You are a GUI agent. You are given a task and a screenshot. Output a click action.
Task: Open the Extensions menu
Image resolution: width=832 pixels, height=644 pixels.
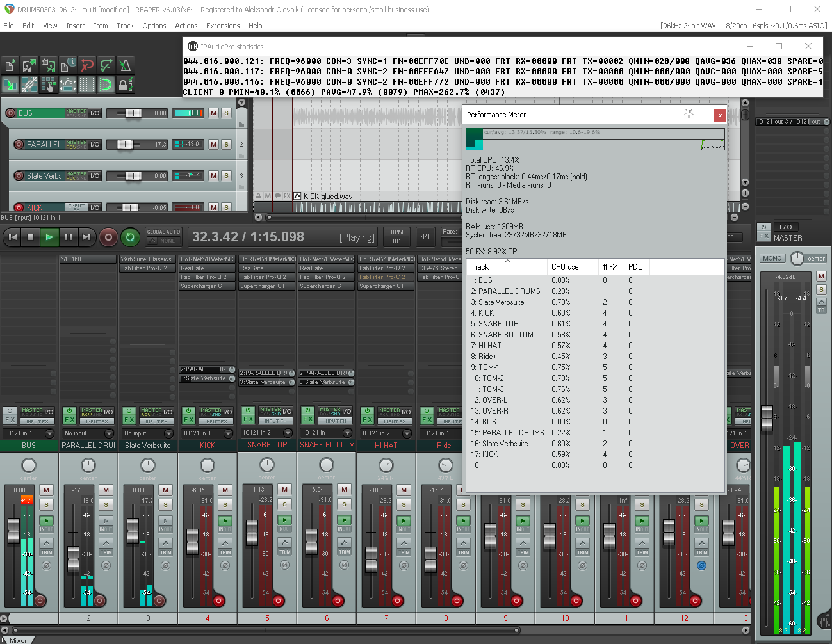[x=222, y=26]
